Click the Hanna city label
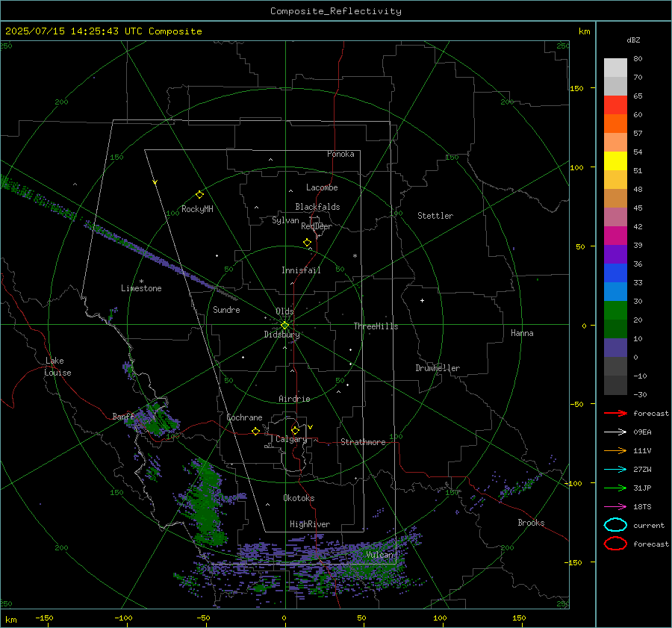This screenshot has height=628, width=672. 522,333
